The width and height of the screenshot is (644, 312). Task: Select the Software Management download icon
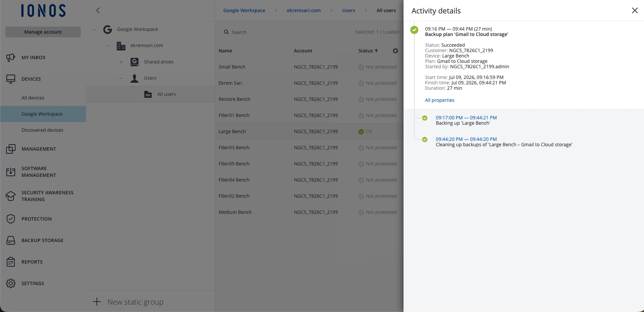[11, 172]
